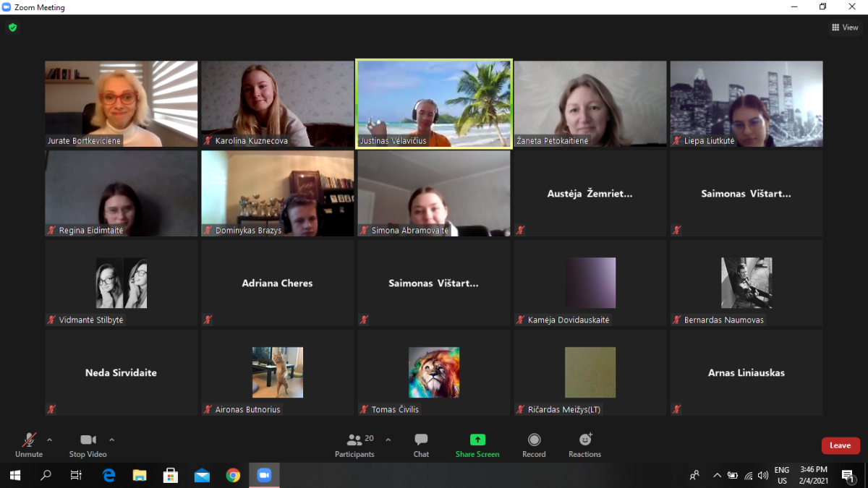Click Zoom icon in the taskbar
Image resolution: width=868 pixels, height=488 pixels.
click(264, 475)
